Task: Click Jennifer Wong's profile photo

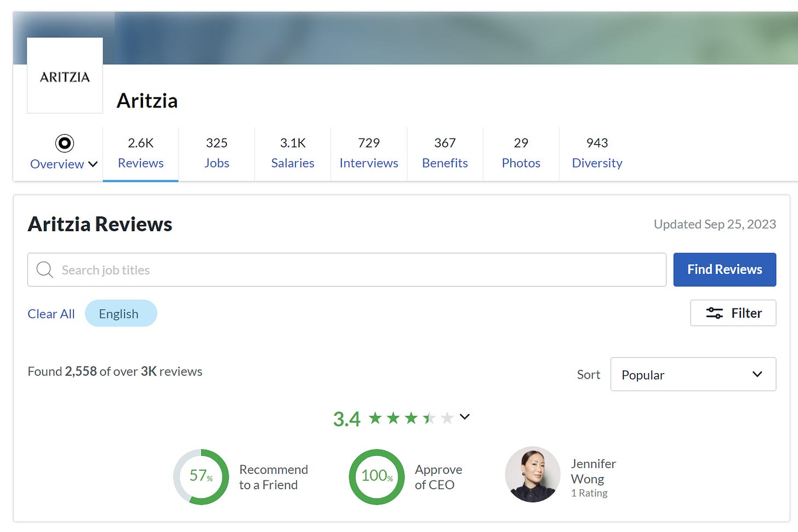Action: [533, 474]
